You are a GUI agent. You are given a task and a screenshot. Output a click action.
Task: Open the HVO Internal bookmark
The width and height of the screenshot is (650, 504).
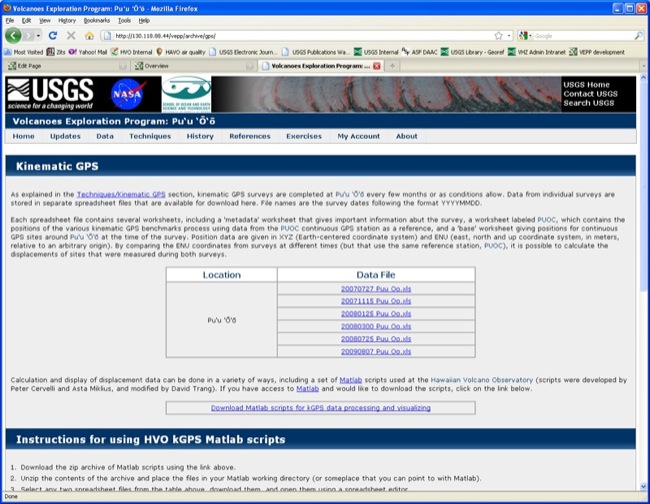click(x=131, y=52)
